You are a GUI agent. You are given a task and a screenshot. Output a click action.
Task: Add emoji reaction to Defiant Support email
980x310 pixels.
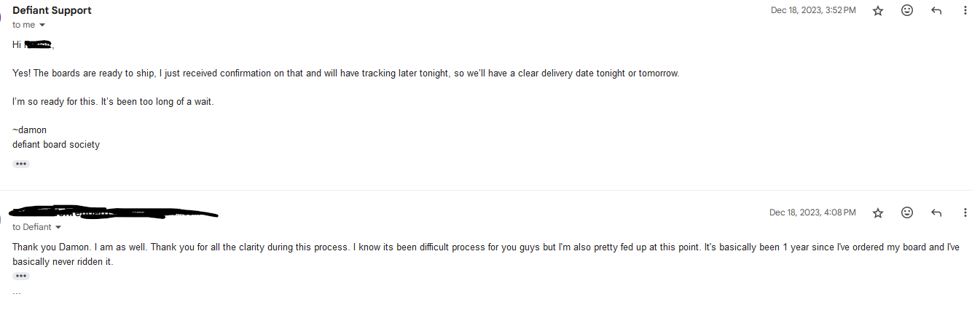(x=907, y=11)
